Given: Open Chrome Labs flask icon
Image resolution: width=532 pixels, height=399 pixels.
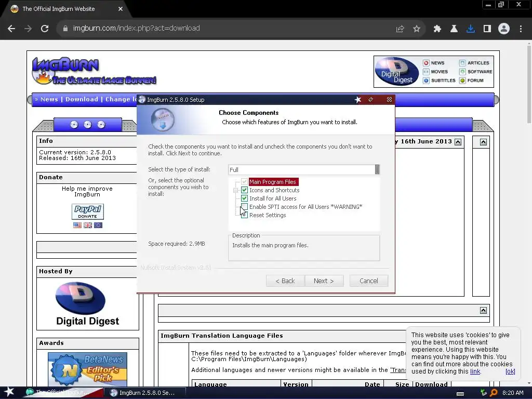Looking at the screenshot, I should [454, 29].
